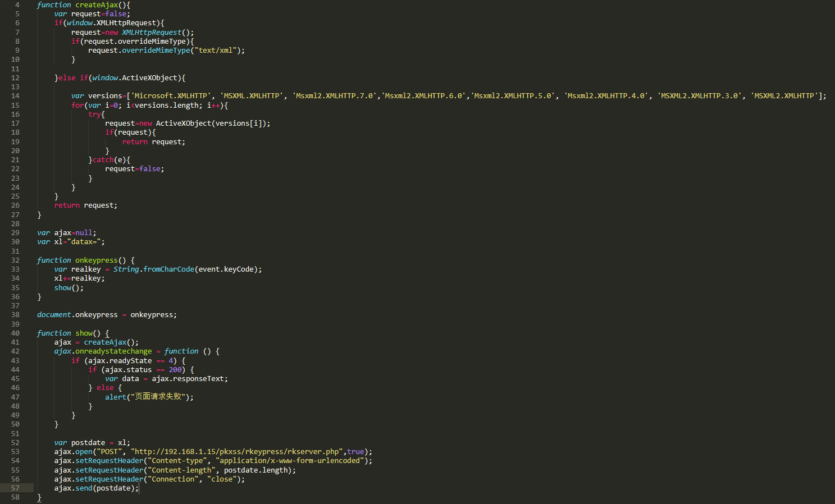Click italic XMLHttpRequest constructor on line 7
This screenshot has width=835, height=504.
(152, 33)
